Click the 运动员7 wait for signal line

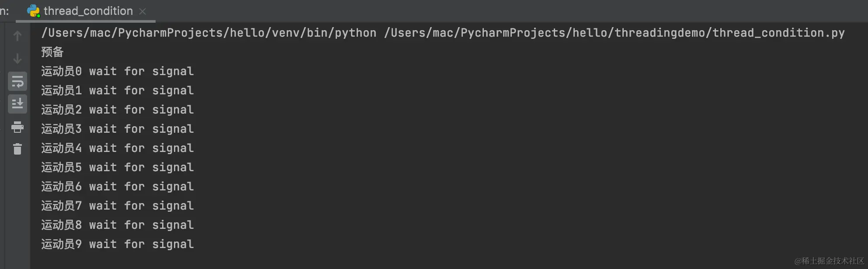tap(117, 206)
